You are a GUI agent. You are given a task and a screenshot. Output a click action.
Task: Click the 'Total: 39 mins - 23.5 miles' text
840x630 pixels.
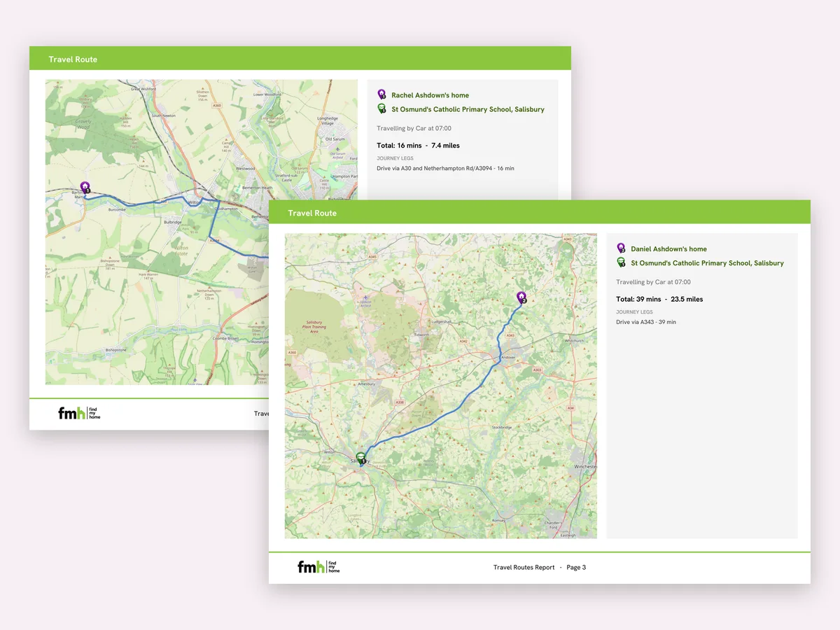pos(659,300)
